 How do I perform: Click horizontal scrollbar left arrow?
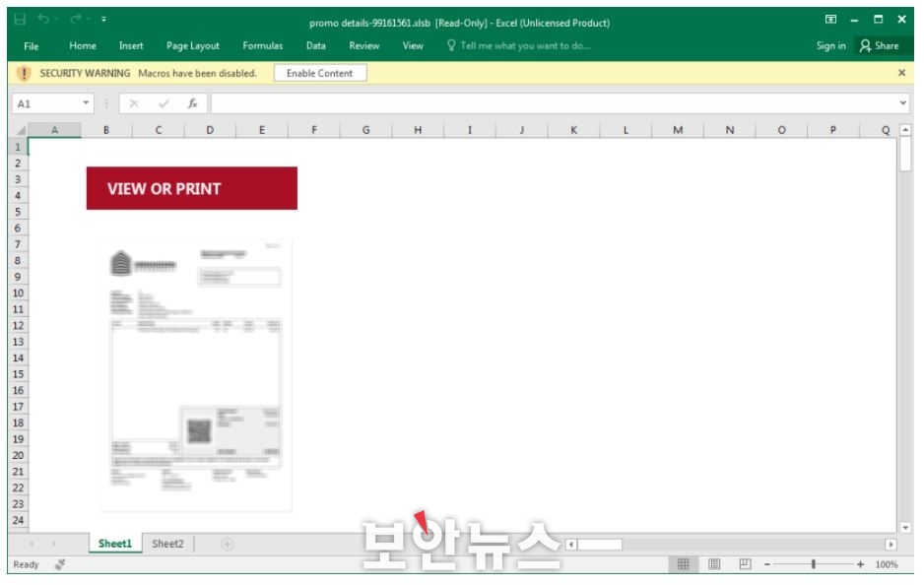pyautogui.click(x=571, y=545)
